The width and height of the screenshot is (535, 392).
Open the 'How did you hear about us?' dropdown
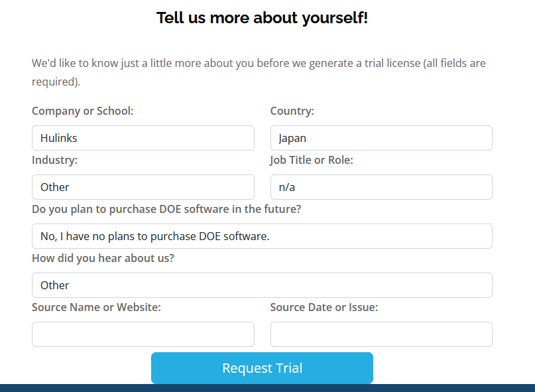pos(262,285)
